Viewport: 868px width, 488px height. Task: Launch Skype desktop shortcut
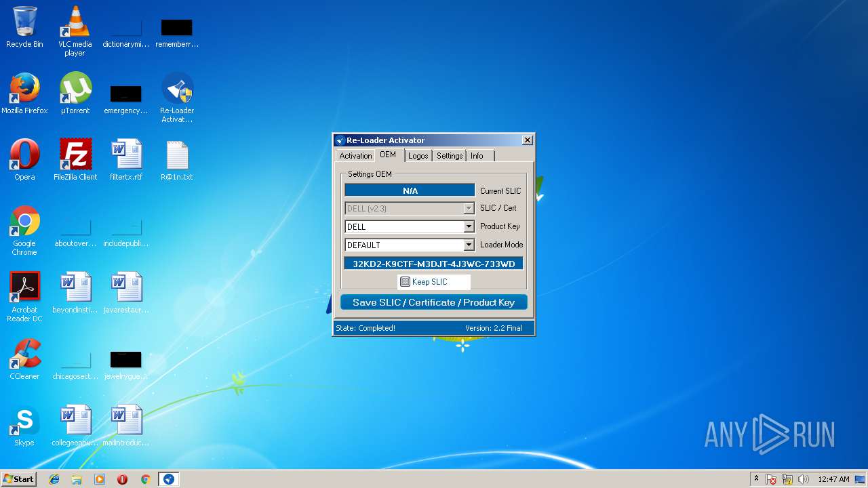pos(24,426)
